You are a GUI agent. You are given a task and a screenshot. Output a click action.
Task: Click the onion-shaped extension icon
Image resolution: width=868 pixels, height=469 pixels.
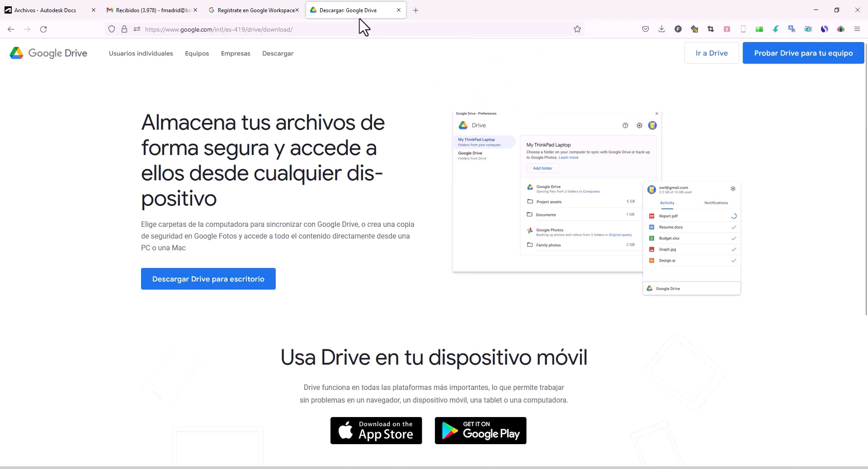click(841, 29)
